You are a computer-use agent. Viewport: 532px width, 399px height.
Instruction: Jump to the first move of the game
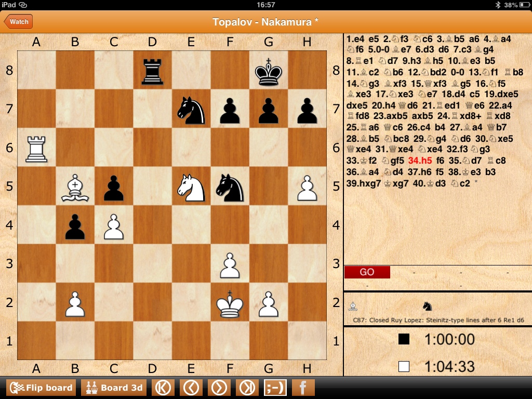tap(163, 388)
